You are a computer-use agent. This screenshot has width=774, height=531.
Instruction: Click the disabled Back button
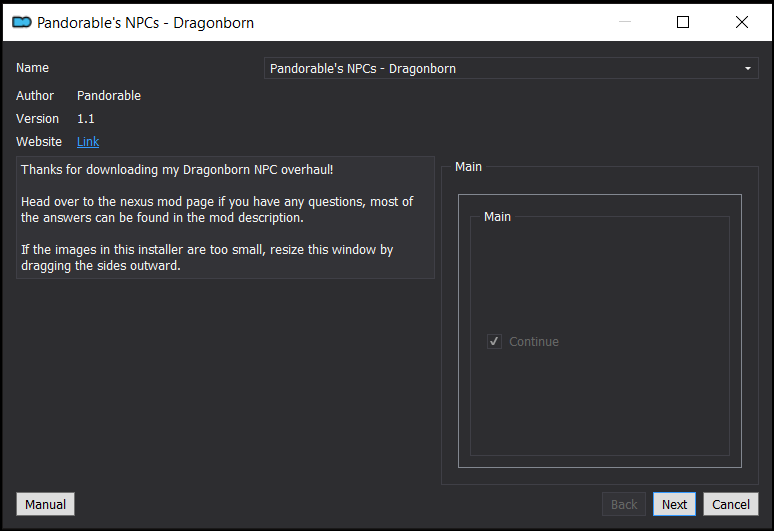[624, 504]
